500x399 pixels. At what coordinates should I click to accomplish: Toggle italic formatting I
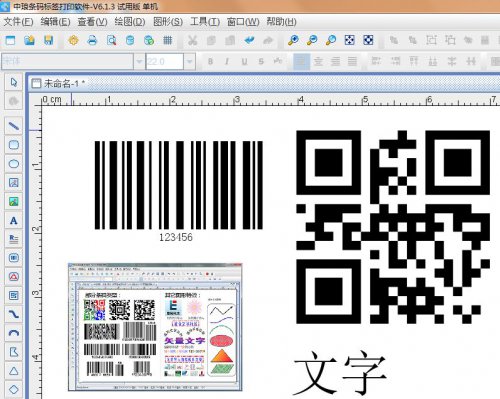[227, 61]
